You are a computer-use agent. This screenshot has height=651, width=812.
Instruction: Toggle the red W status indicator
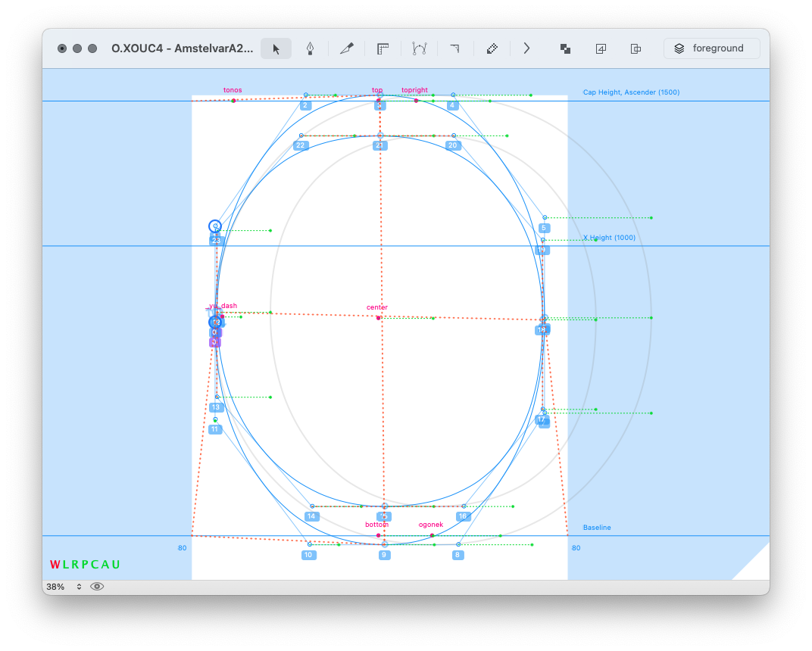pyautogui.click(x=55, y=565)
